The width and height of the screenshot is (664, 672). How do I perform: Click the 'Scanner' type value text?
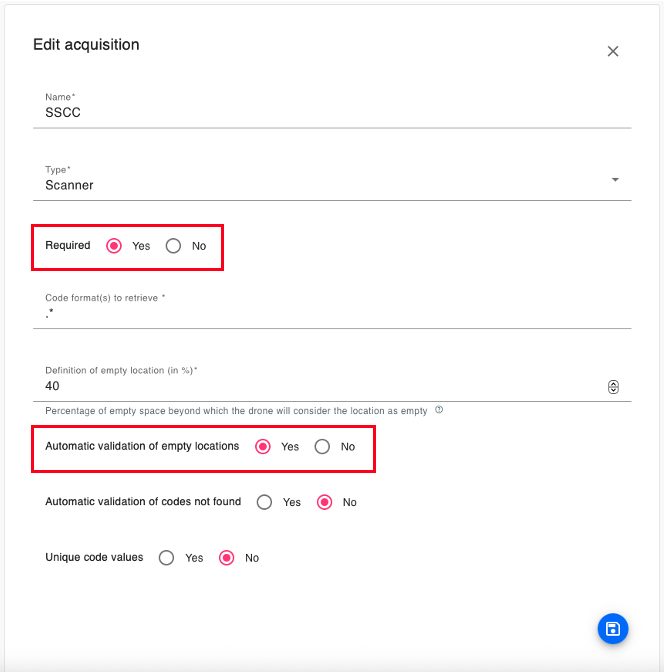pos(69,185)
